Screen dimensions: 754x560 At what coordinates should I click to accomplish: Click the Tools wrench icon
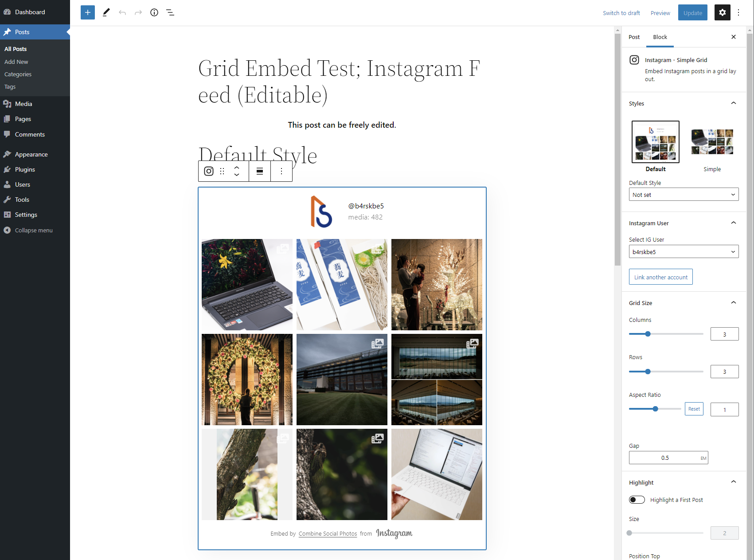[x=7, y=200]
